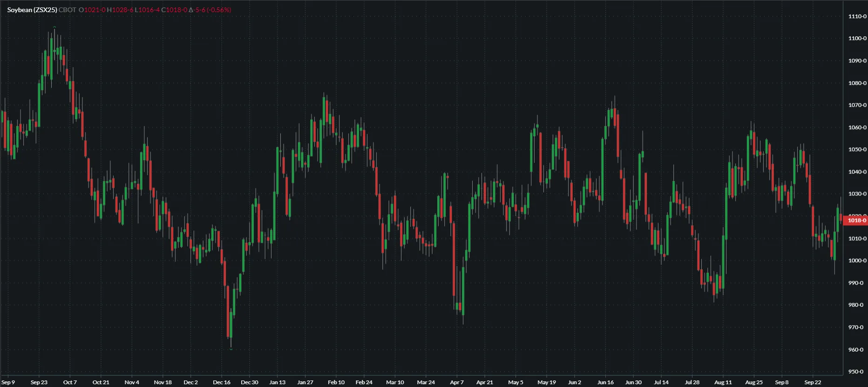Click the 1000-0 price level on axis
Viewport: 868px width, 387px height.
pos(857,261)
